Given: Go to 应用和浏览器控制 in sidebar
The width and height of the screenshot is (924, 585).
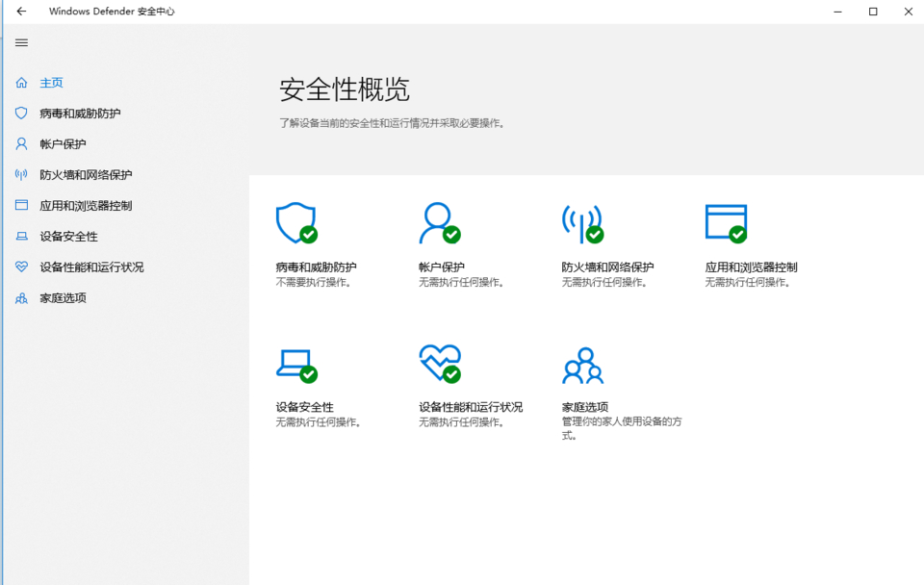Looking at the screenshot, I should pyautogui.click(x=86, y=206).
